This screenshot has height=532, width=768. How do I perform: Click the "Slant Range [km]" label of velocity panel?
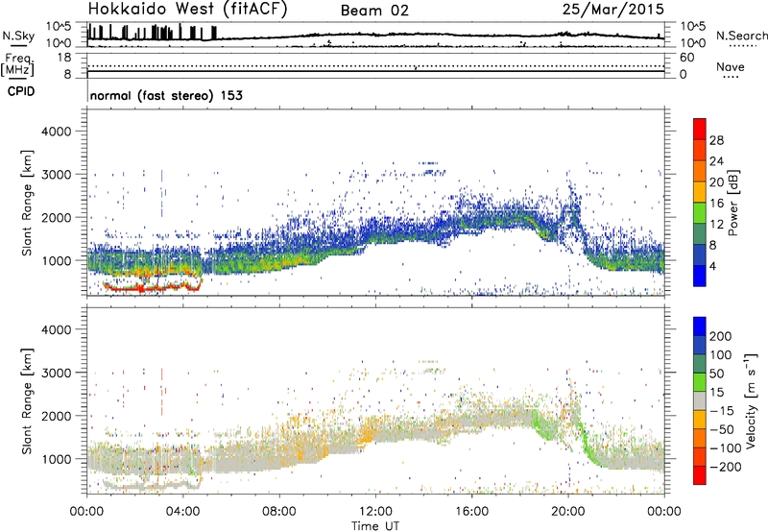[27, 401]
